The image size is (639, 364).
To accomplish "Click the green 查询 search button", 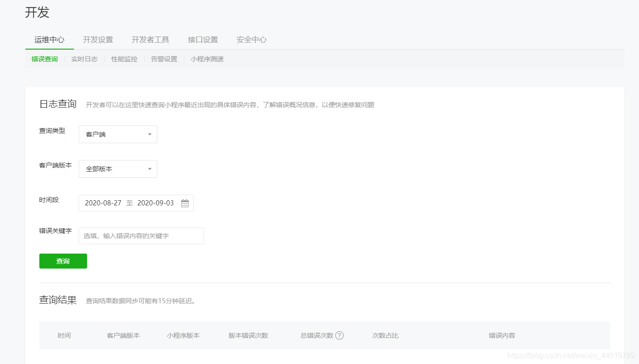I will (63, 261).
